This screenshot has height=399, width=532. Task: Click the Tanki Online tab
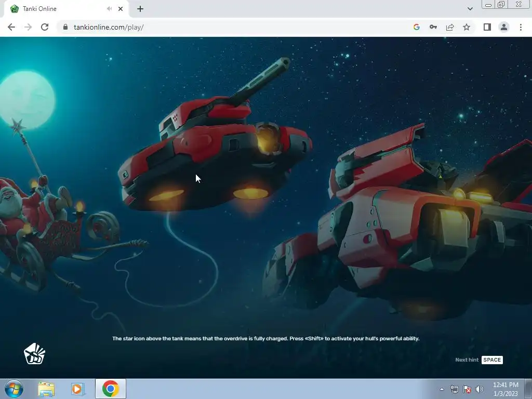(66, 9)
